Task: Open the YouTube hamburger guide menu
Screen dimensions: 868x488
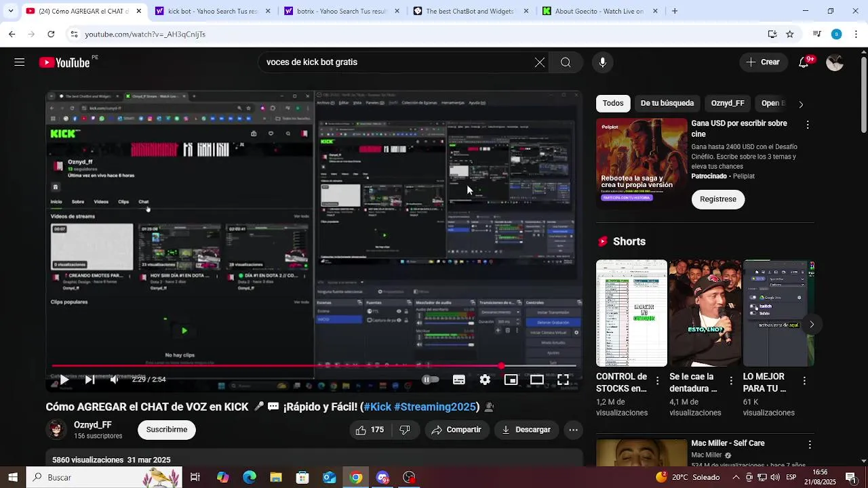Action: tap(19, 62)
